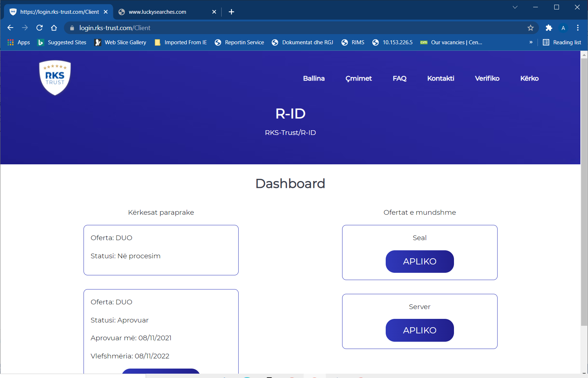Click the RKS Trust shield logo

pos(55,78)
